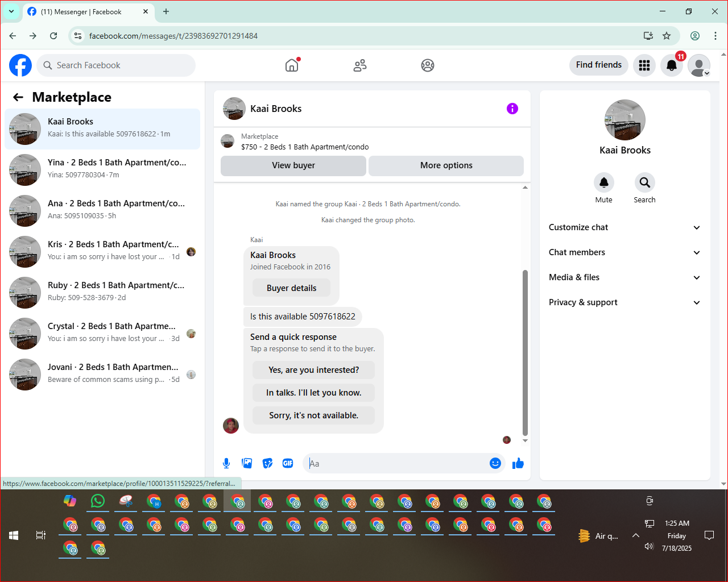This screenshot has height=582, width=728.
Task: Focus the Search Facebook field
Action: pyautogui.click(x=116, y=65)
